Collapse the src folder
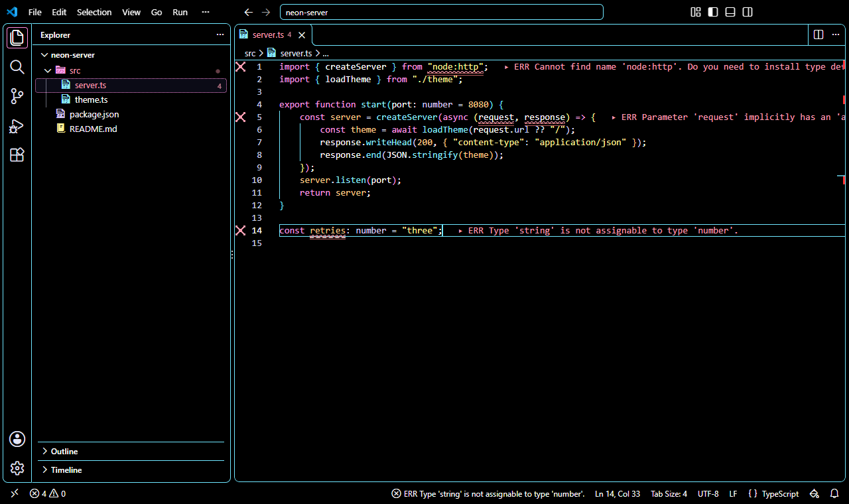This screenshot has height=504, width=849. click(x=131, y=70)
